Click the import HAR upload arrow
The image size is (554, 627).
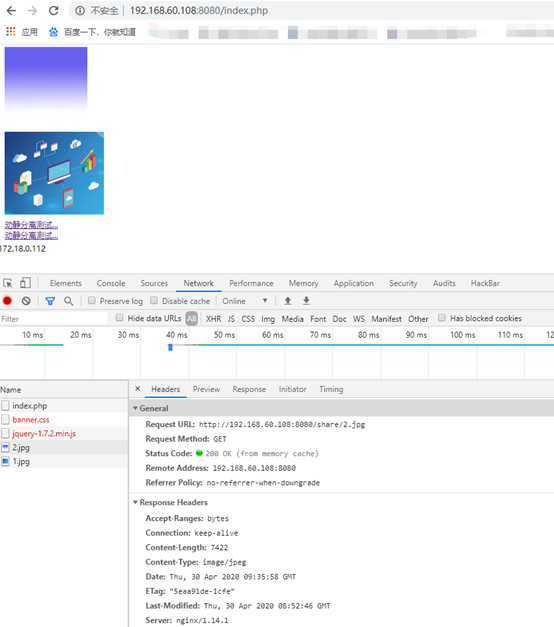[x=288, y=301]
